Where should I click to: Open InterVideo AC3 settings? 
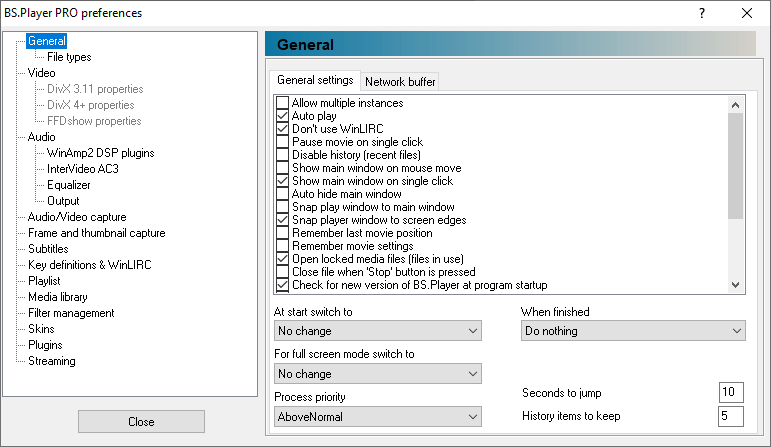click(83, 169)
